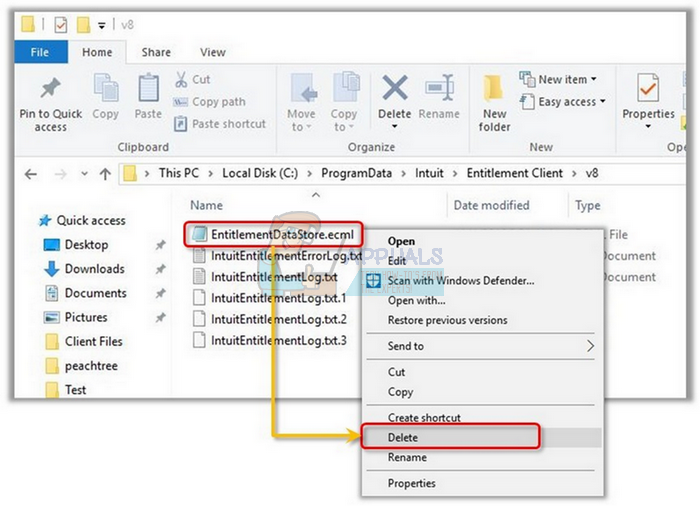Viewport: 700px width, 506px height.
Task: Open Test folder in sidebar
Action: (x=66, y=390)
